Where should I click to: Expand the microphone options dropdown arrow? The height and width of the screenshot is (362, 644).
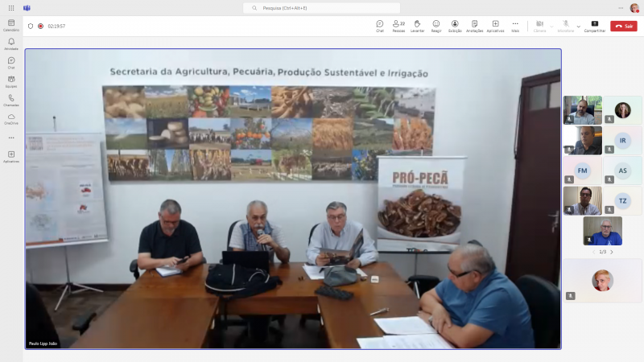click(x=578, y=26)
